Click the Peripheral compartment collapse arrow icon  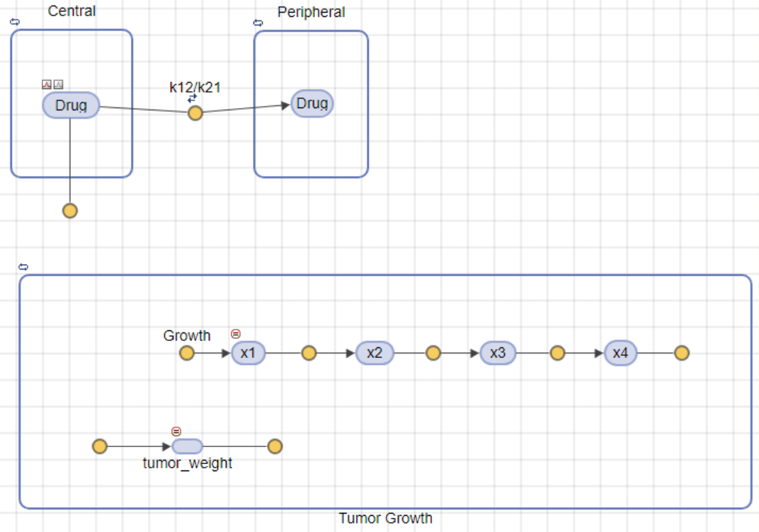(258, 23)
